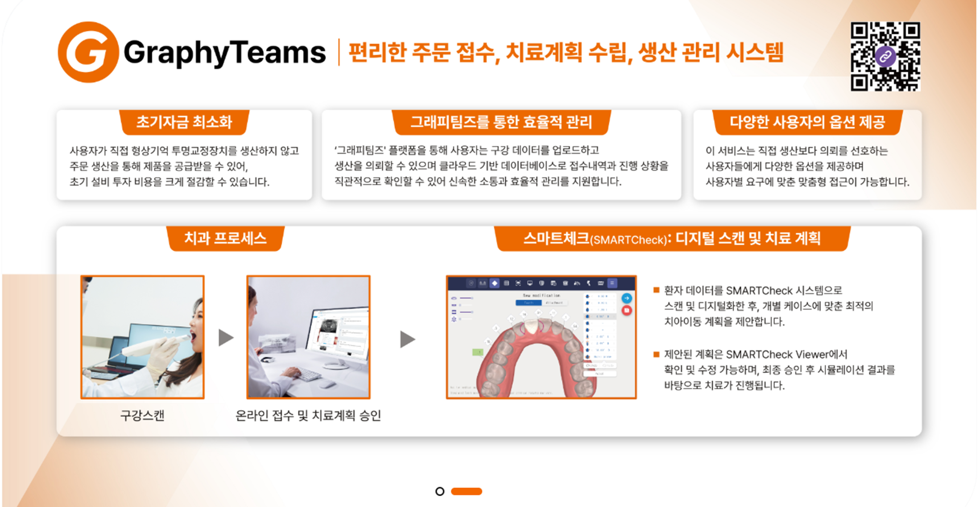This screenshot has height=507, width=980.
Task: Adjust the top opacity slider in SMARTCheck
Action: pos(466,298)
